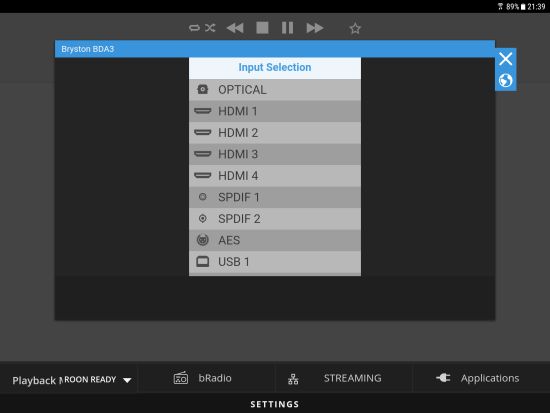The image size is (550, 413).
Task: Click the Bryston BDA3 title text
Action: (88, 49)
